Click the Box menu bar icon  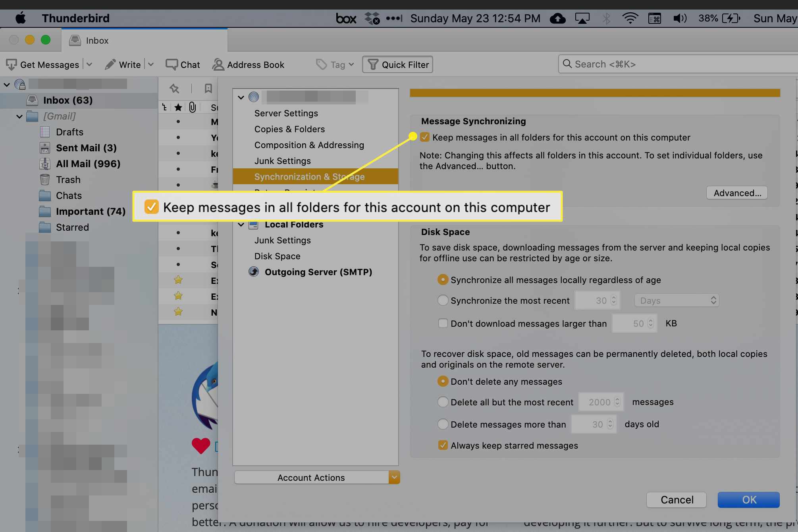346,18
